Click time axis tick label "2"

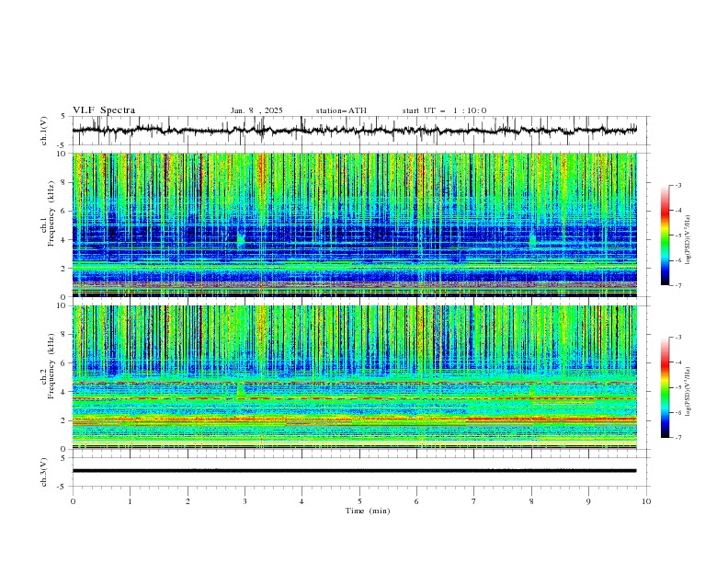188,501
